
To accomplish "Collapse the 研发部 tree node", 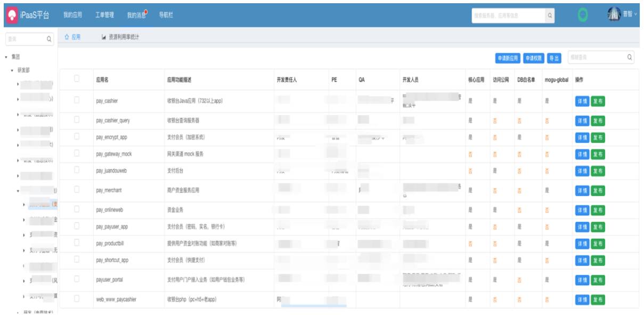I will click(x=12, y=70).
